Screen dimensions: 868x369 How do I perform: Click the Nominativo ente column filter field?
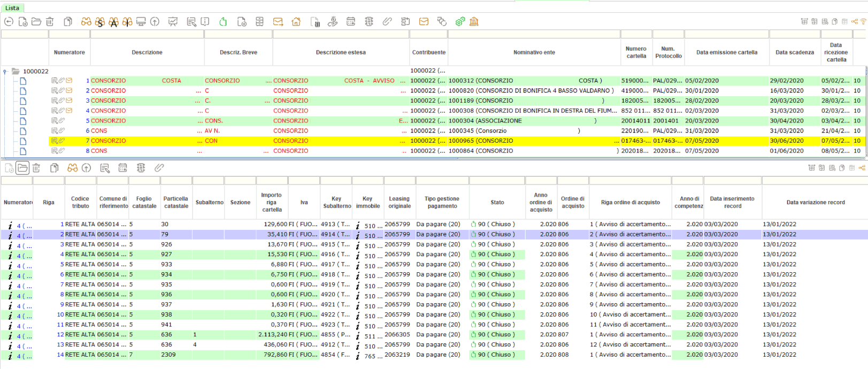click(534, 34)
